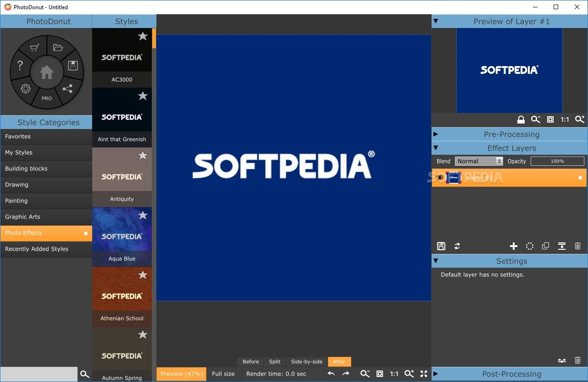Set the main canvas zoom to 1:1
The width and height of the screenshot is (588, 382).
tap(394, 374)
